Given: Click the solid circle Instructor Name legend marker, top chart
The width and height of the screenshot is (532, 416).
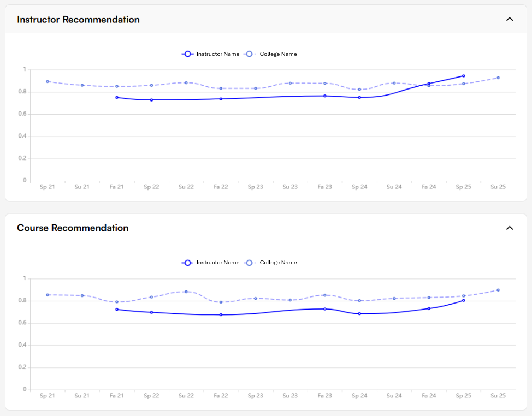Looking at the screenshot, I should tap(188, 54).
